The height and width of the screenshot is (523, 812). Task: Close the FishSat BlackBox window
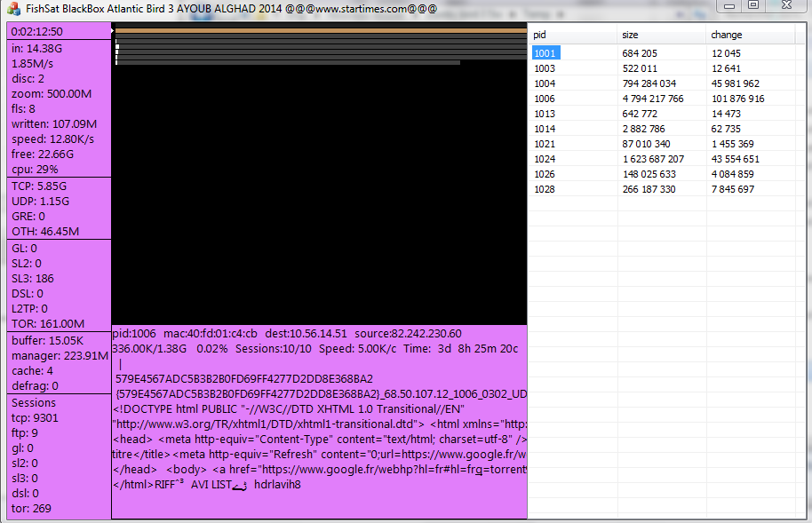tap(786, 5)
